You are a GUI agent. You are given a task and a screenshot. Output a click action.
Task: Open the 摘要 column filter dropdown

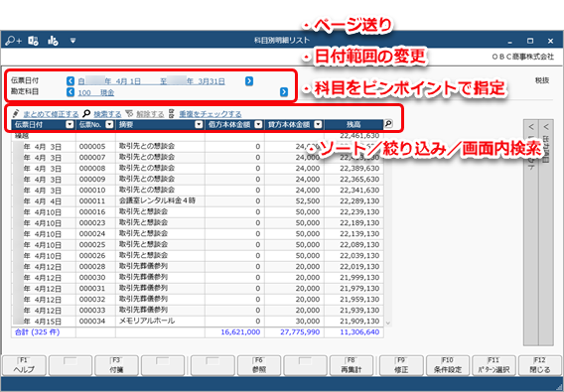(x=199, y=124)
